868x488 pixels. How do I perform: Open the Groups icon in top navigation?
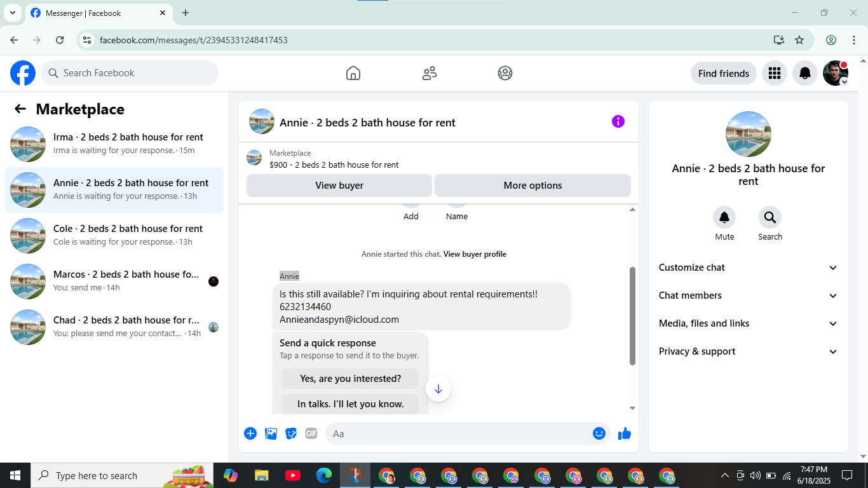click(x=505, y=73)
